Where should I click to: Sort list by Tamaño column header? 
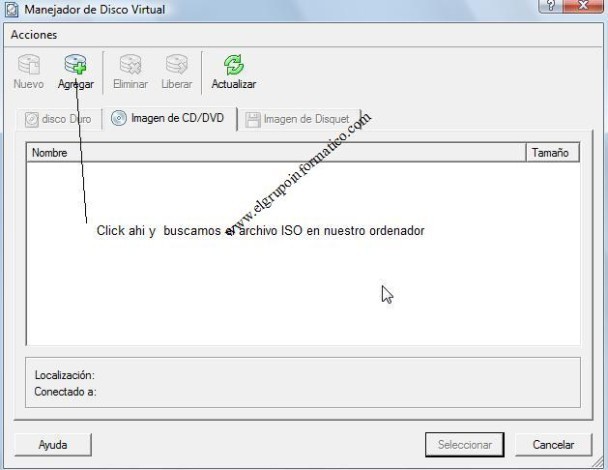tap(552, 152)
